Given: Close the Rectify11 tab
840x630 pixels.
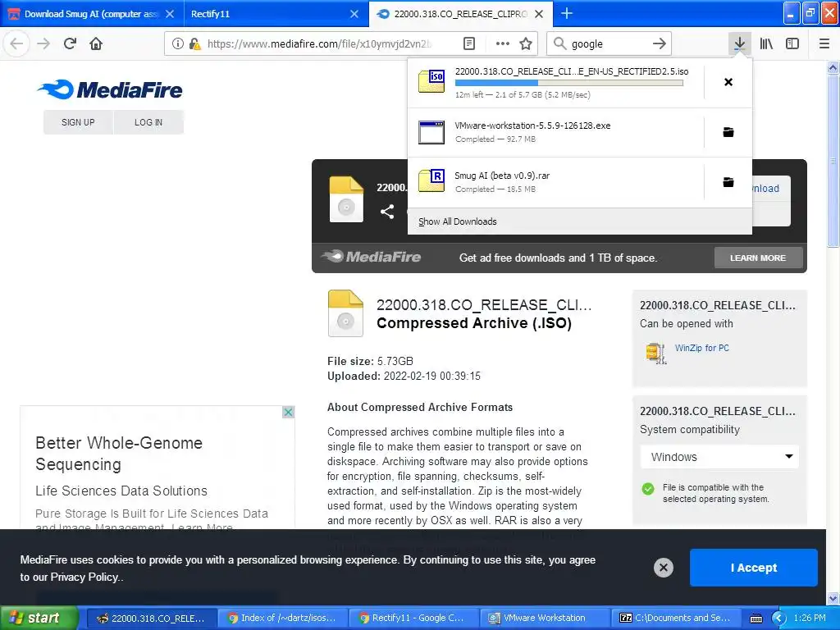Looking at the screenshot, I should [354, 14].
